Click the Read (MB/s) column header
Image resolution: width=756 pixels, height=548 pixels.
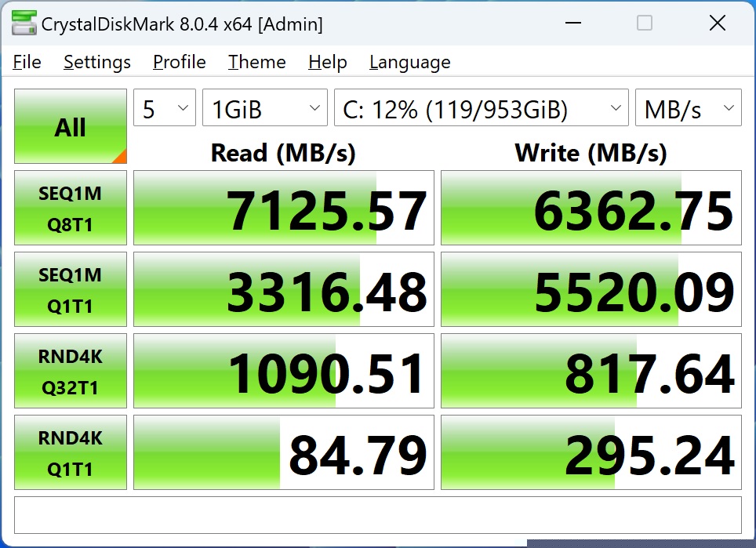click(x=284, y=153)
